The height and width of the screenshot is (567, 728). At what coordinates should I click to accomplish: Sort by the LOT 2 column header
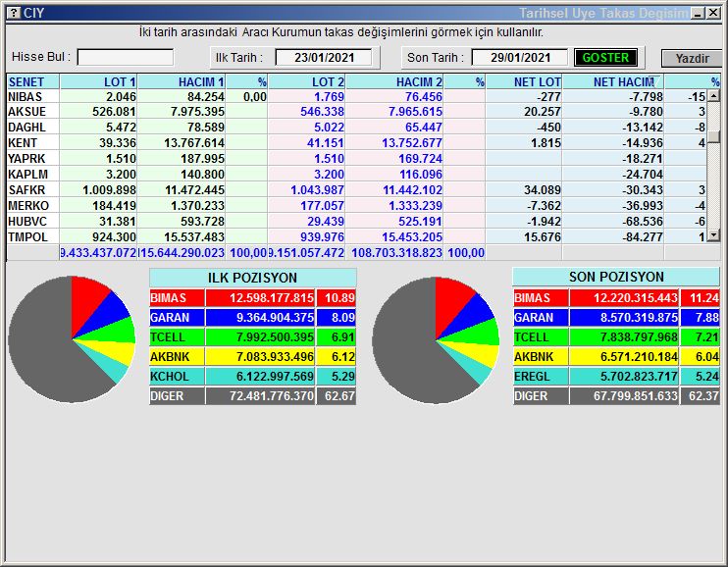[306, 82]
